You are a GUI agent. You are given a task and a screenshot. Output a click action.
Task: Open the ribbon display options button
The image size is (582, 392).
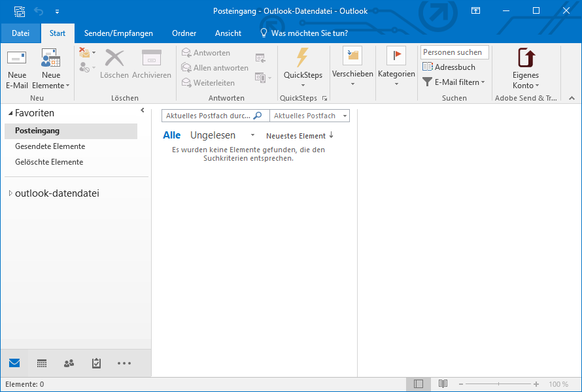point(475,10)
